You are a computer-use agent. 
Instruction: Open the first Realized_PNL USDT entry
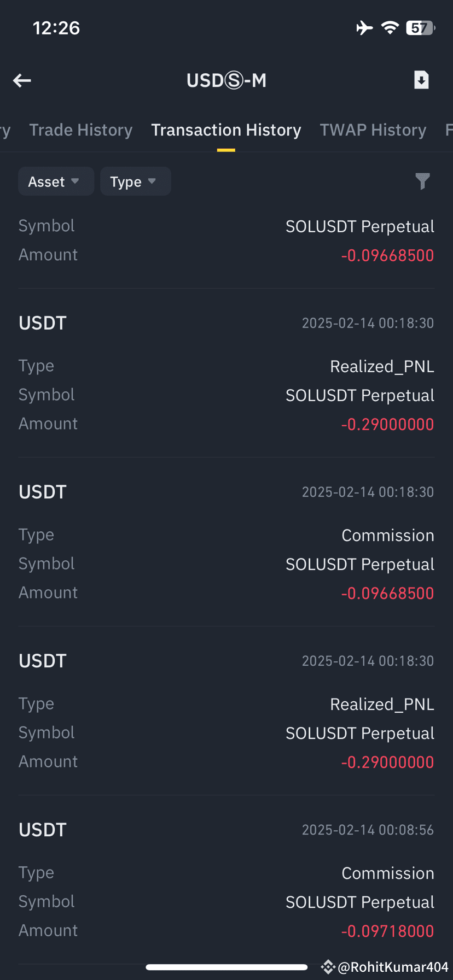pyautogui.click(x=226, y=373)
